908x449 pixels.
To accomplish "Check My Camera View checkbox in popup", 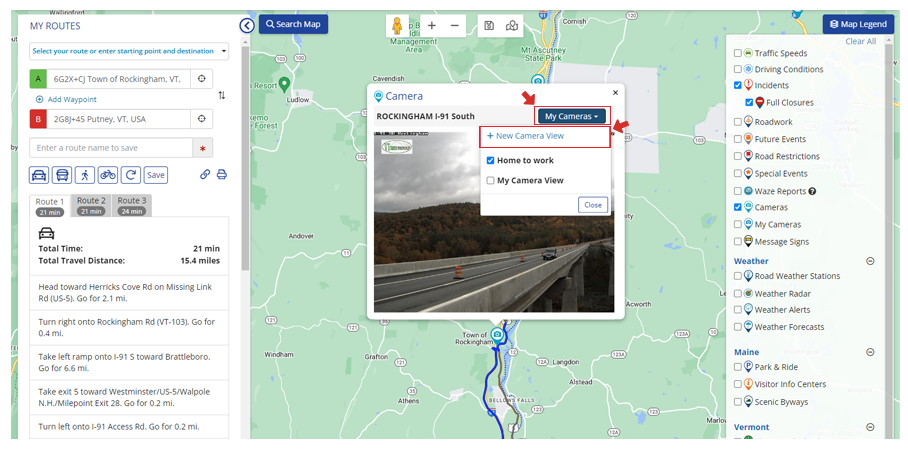I will [x=490, y=180].
